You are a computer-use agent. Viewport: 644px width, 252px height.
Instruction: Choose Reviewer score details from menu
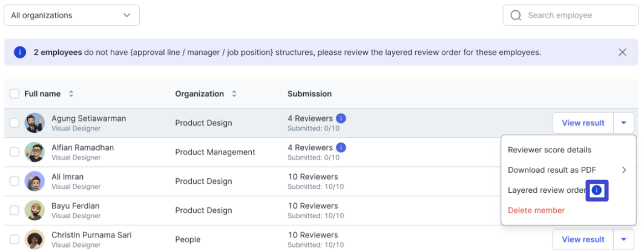[x=550, y=150]
